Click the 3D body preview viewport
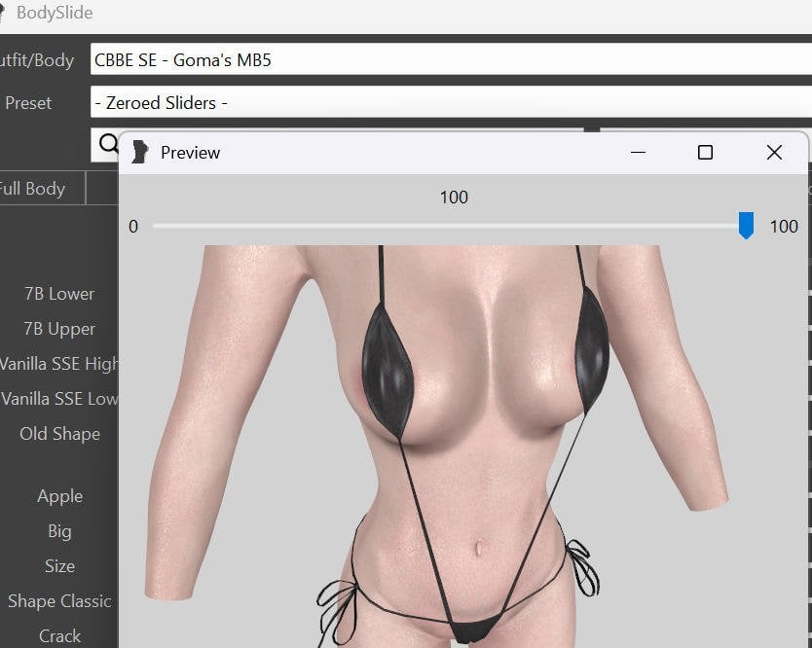 (x=463, y=447)
